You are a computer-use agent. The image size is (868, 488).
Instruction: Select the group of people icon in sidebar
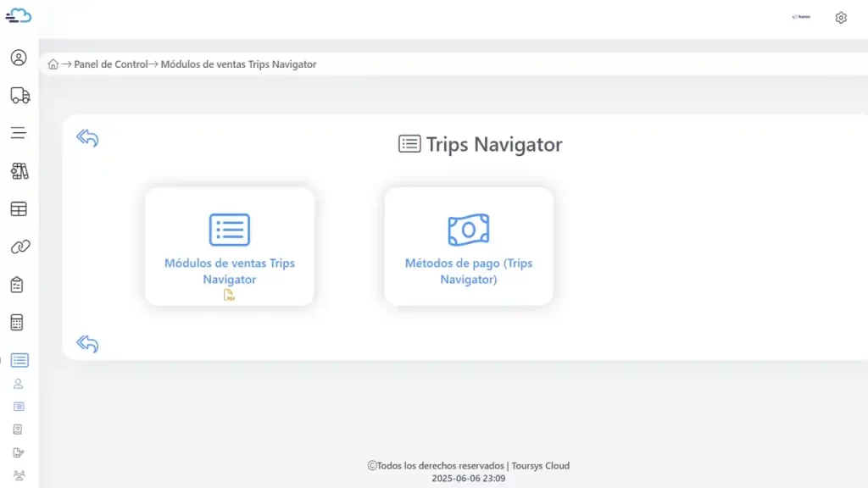19,477
